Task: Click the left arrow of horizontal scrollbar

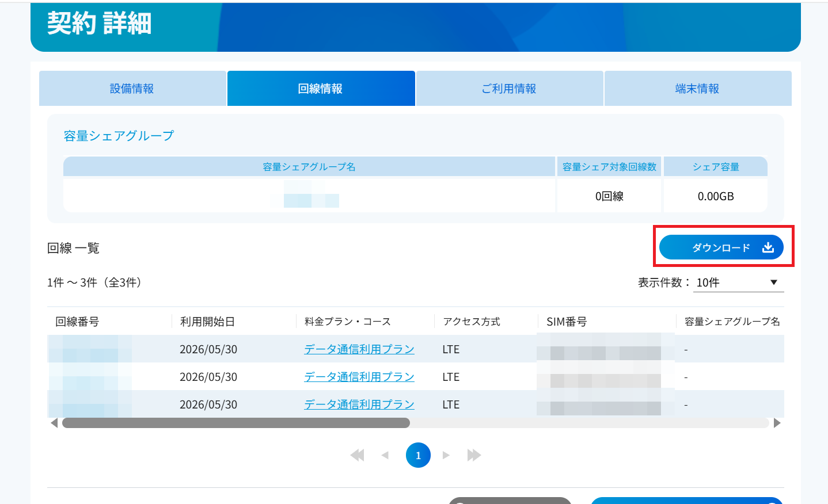Action: pos(54,423)
